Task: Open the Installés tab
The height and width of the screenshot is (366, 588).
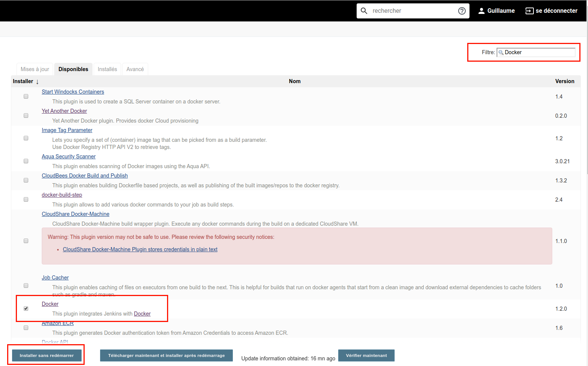Action: tap(107, 69)
